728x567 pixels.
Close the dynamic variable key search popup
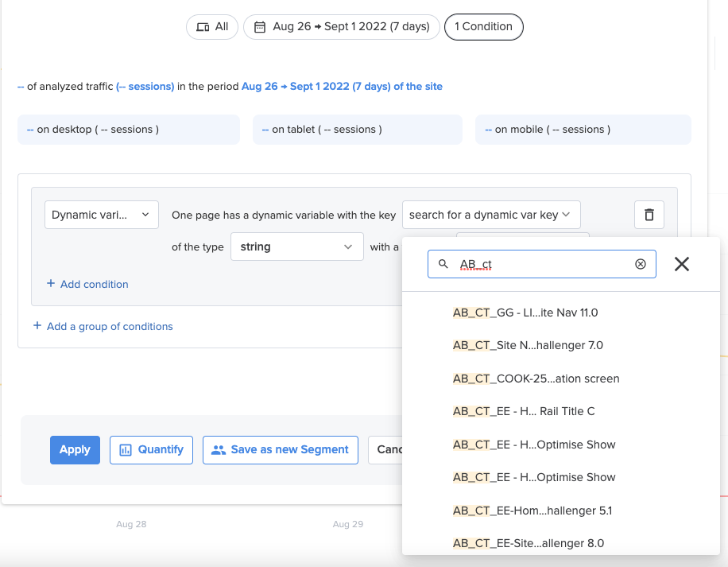click(x=682, y=264)
